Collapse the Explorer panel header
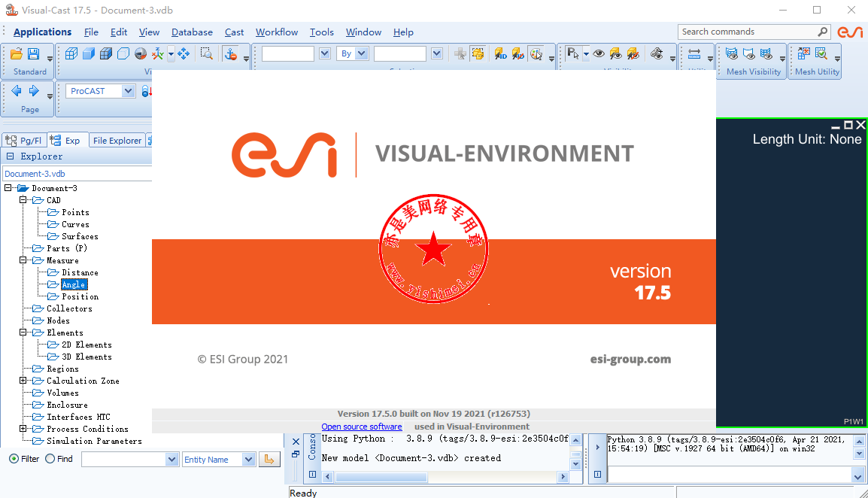 (10, 156)
